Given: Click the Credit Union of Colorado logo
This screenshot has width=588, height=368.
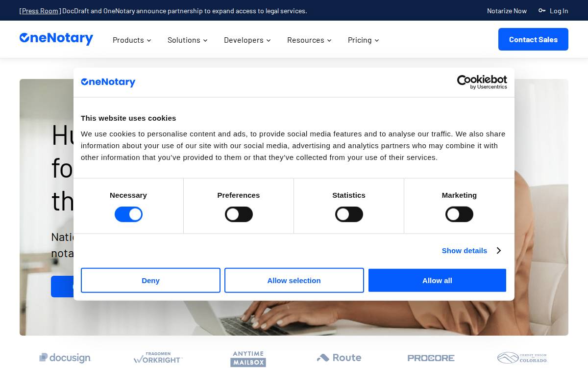Looking at the screenshot, I should click(x=522, y=358).
